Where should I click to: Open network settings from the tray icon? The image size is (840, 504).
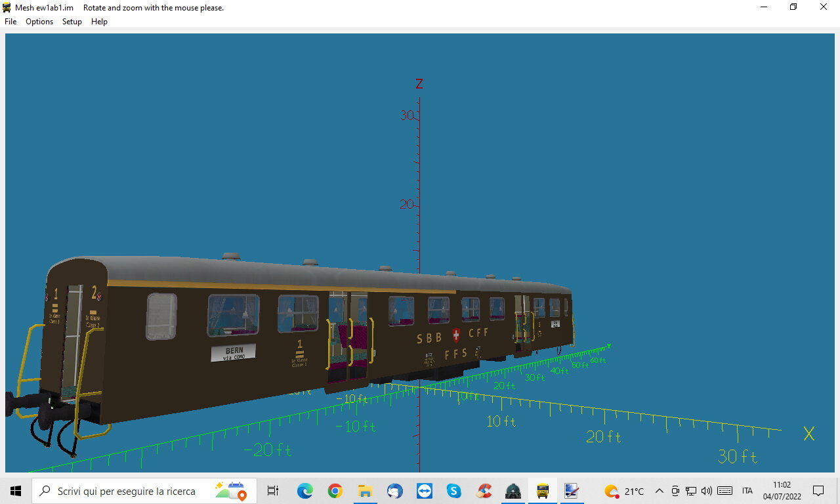(x=691, y=491)
